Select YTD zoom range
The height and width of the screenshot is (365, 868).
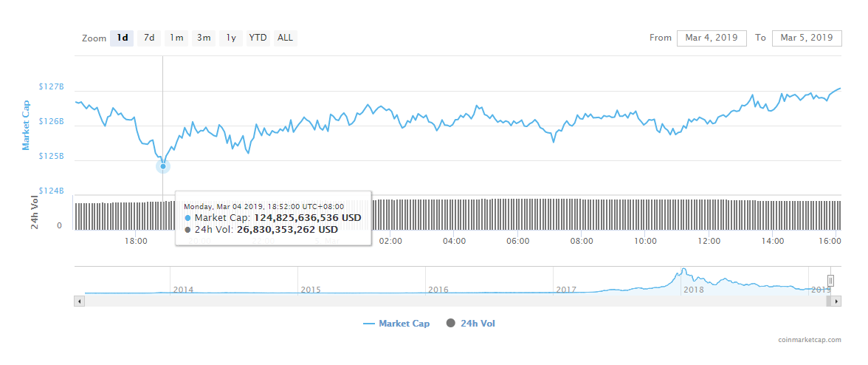point(258,38)
